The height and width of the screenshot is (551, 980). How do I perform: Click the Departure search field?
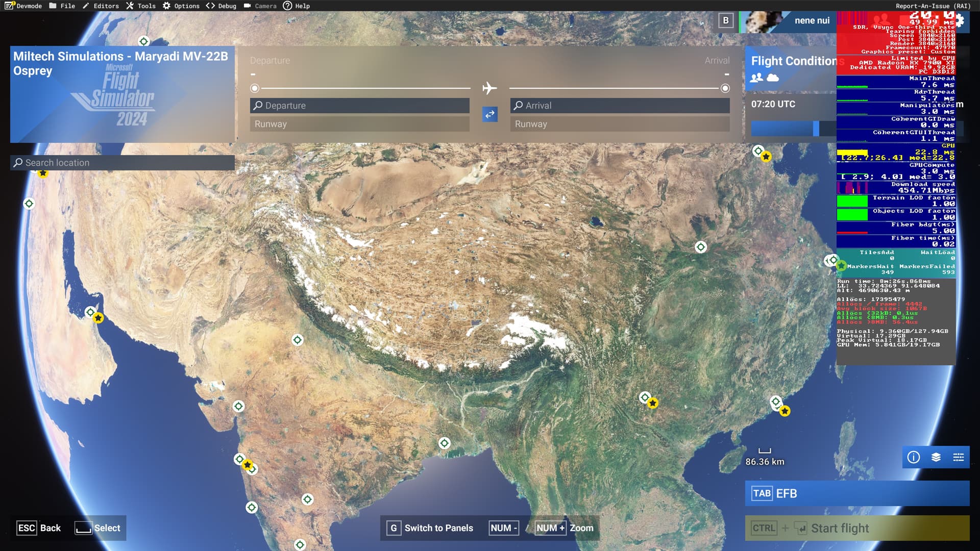360,106
